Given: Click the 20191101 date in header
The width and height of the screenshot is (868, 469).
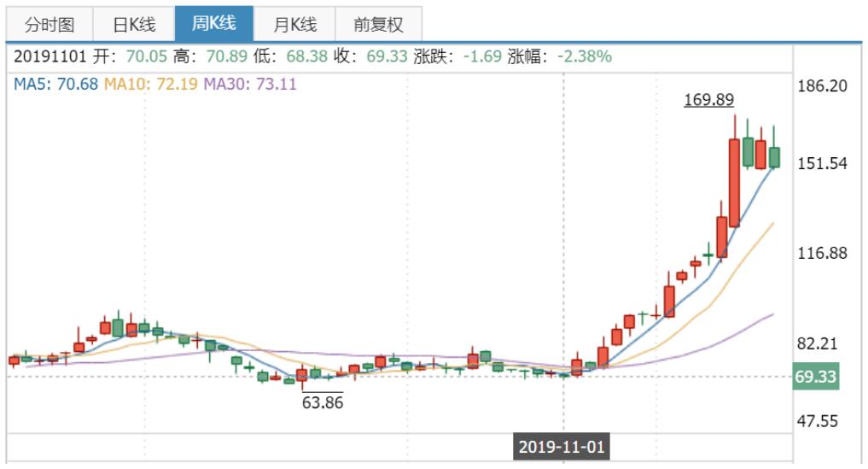Looking at the screenshot, I should 50,56.
